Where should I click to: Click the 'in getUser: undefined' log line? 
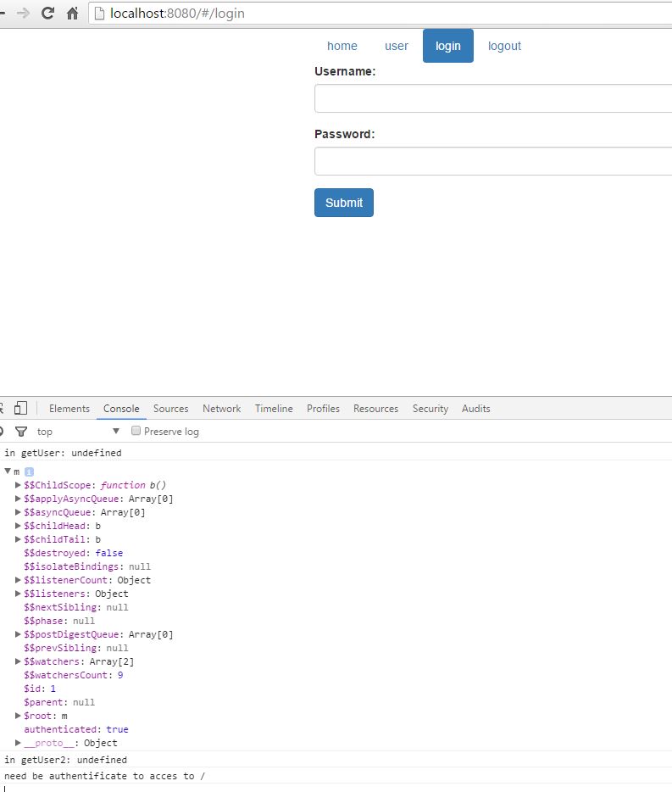click(63, 453)
